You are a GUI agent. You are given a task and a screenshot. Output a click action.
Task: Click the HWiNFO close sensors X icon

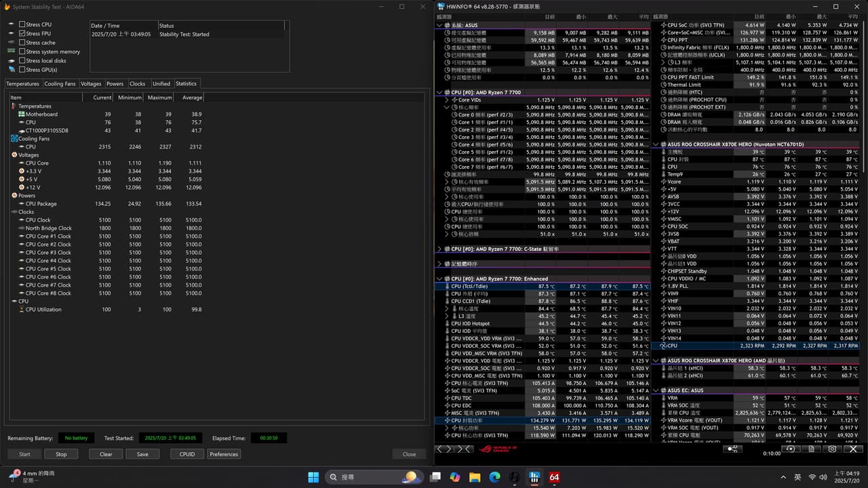click(x=852, y=449)
